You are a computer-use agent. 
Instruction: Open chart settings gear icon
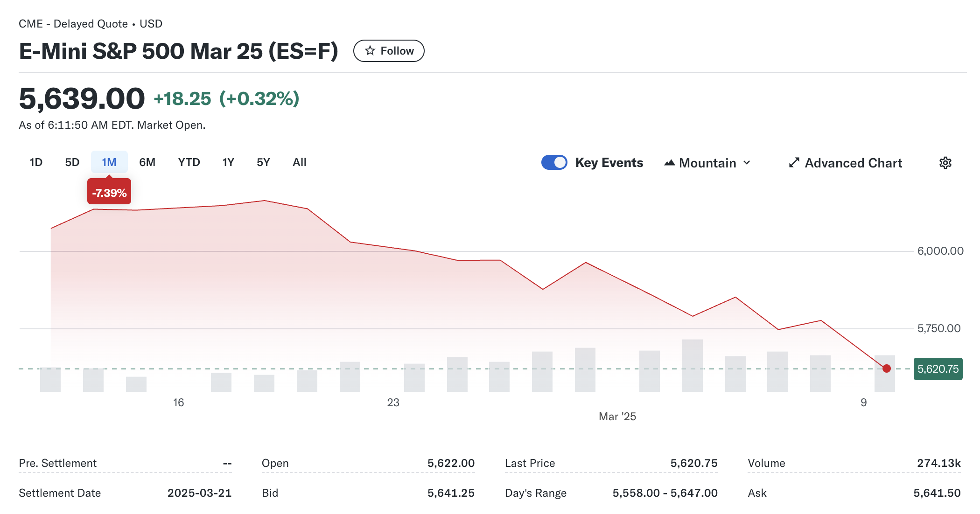(945, 163)
